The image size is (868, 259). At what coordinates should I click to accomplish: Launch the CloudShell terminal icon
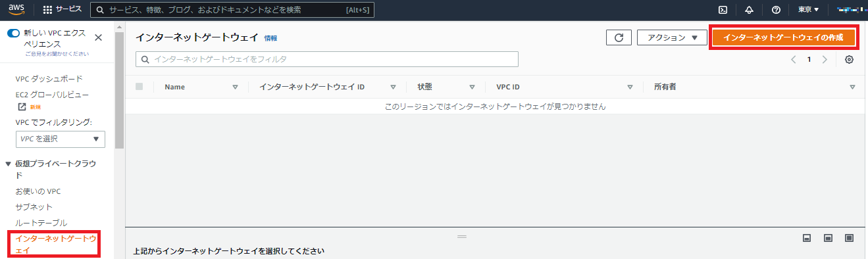pos(723,10)
